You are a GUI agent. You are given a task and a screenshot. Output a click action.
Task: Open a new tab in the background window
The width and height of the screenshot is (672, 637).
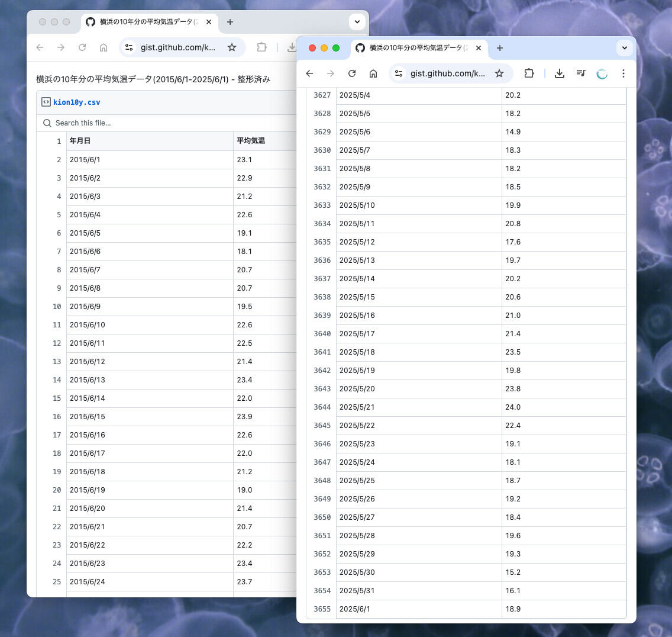click(230, 22)
